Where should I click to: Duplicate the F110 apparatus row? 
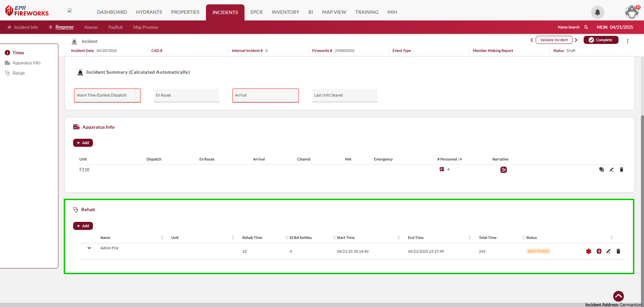click(x=601, y=170)
